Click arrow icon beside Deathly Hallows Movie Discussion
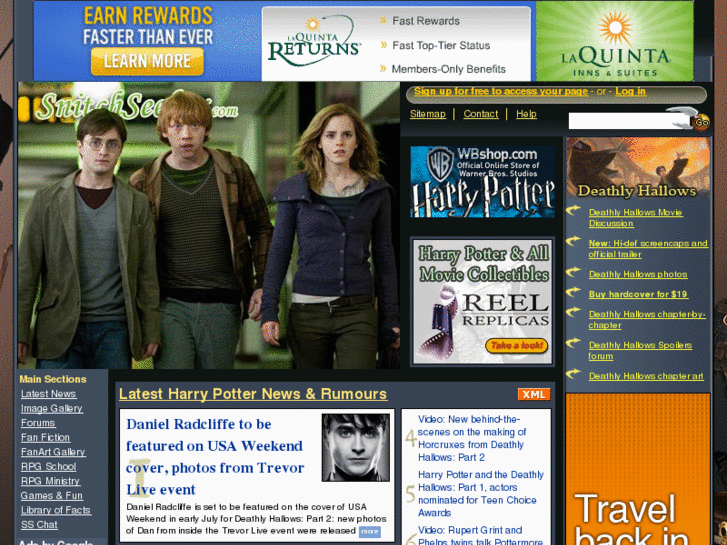727x545 pixels. (x=573, y=211)
